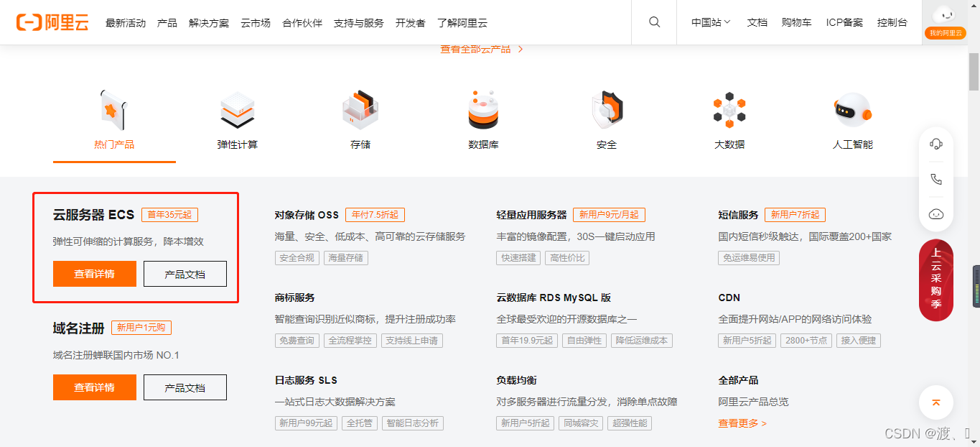The width and height of the screenshot is (980, 447).
Task: Click the 新用户1元购 promo tag
Action: (141, 328)
